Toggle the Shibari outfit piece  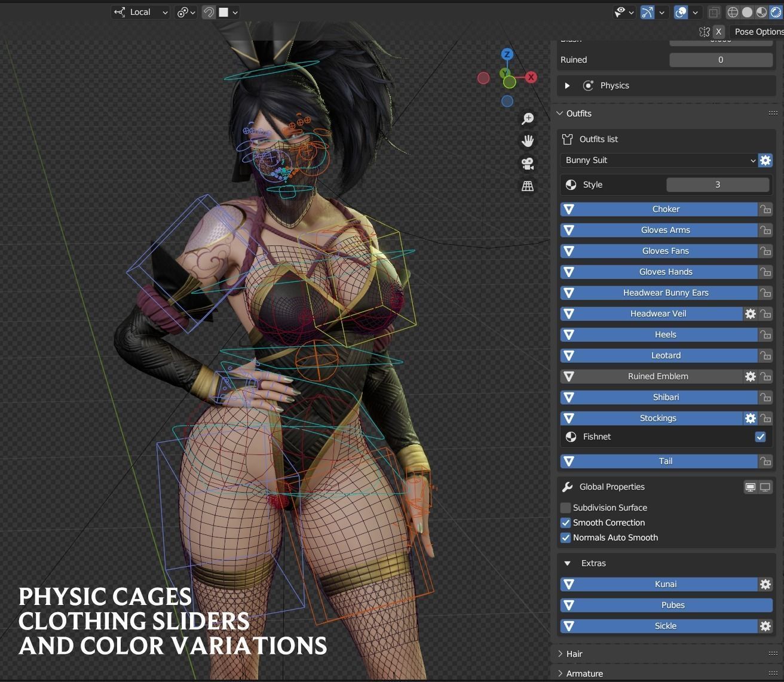[659, 397]
